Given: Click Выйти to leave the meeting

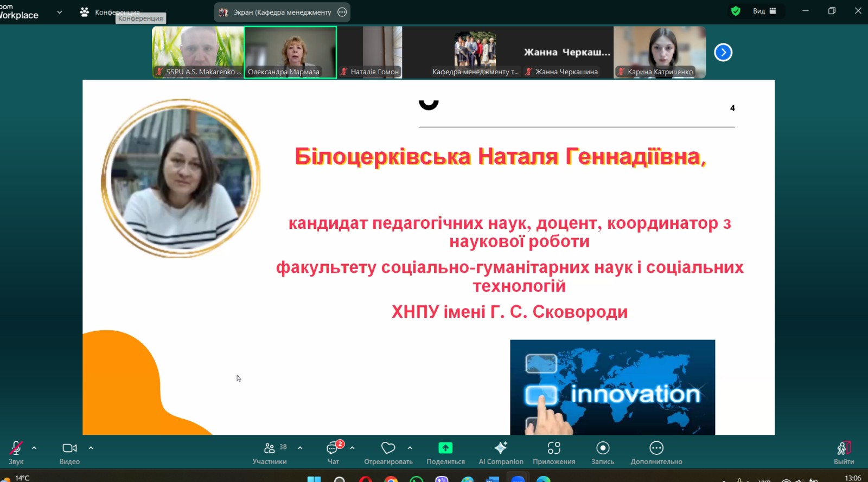Looking at the screenshot, I should pos(844,453).
